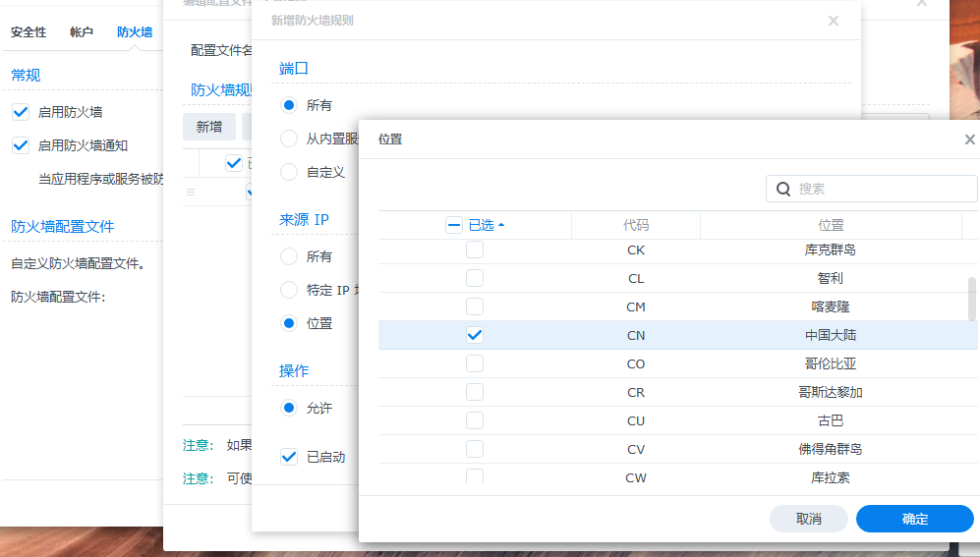Close the 新增防火墙规则 dialog
980x557 pixels.
[x=834, y=21]
